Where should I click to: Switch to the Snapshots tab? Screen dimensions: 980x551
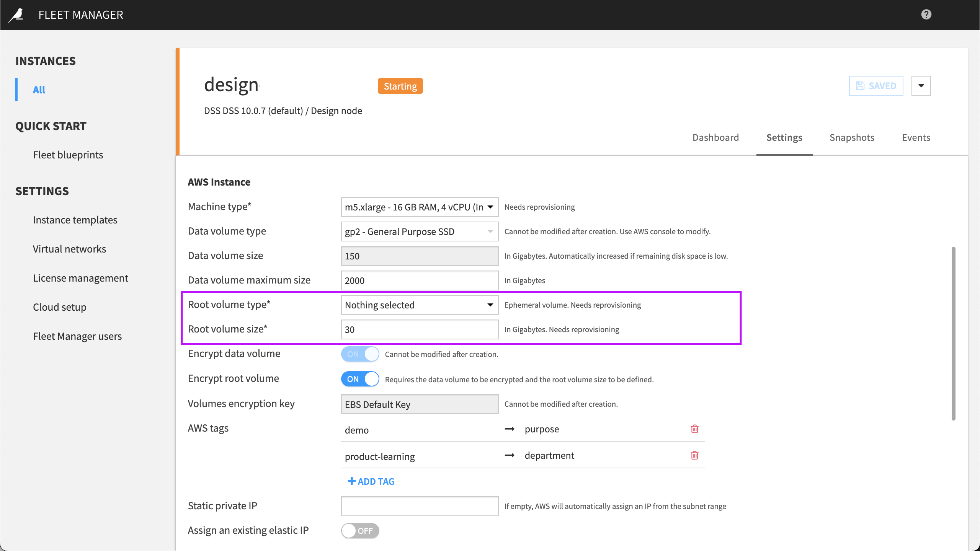pyautogui.click(x=852, y=137)
